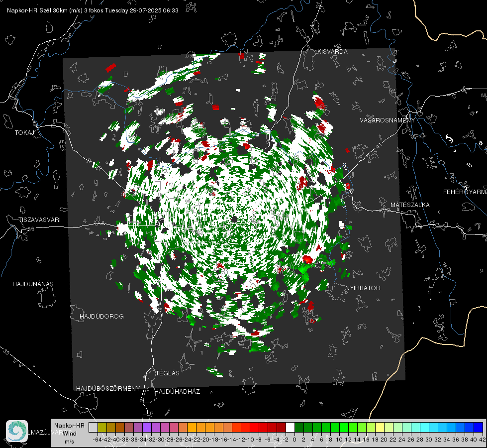Screen dimensions: 487x448
Task: Pick the pale yellow legend swatch near 18
Action: 380,427
